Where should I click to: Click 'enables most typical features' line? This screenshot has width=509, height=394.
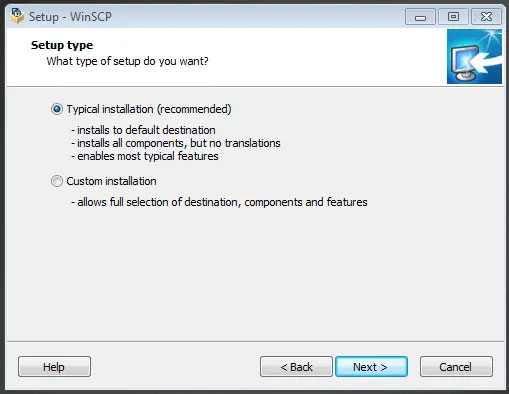click(145, 156)
